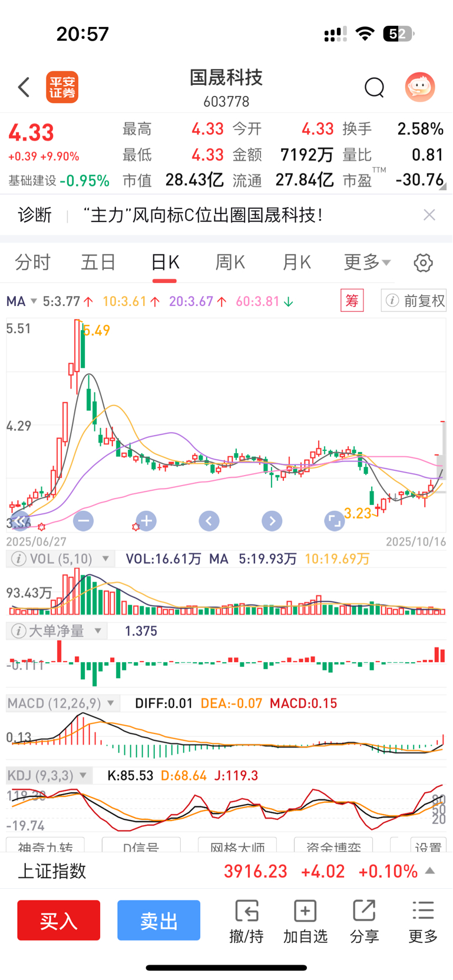Open the 前复权 info icon
Screen dimensions: 453x980
[392, 301]
